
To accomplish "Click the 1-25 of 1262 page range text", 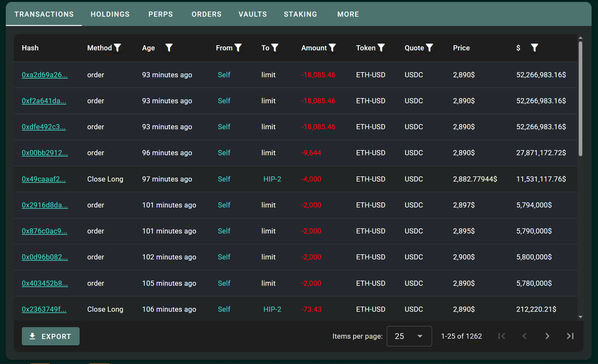I will coord(461,336).
